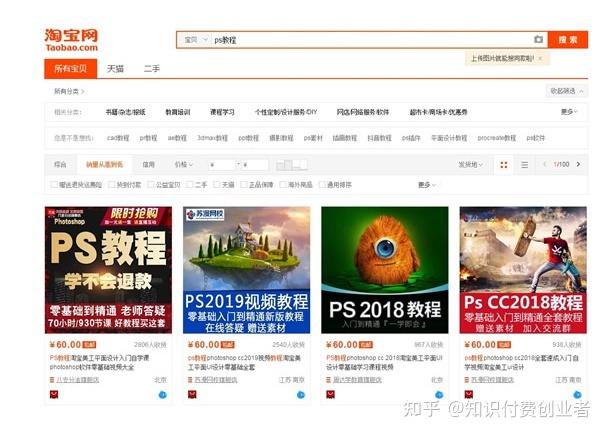
Task: Click blue chat icon on PS教程 学不会退款 card
Action: [x=163, y=395]
